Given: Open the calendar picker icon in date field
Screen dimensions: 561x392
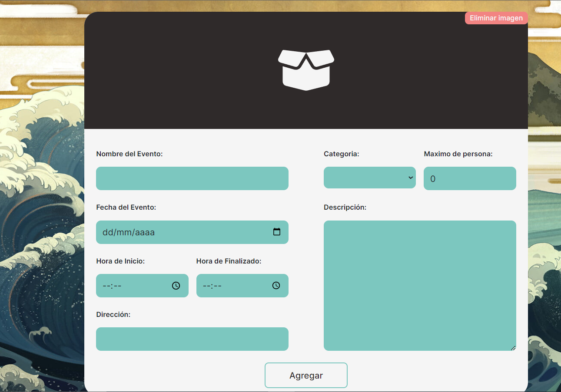Looking at the screenshot, I should tap(277, 232).
